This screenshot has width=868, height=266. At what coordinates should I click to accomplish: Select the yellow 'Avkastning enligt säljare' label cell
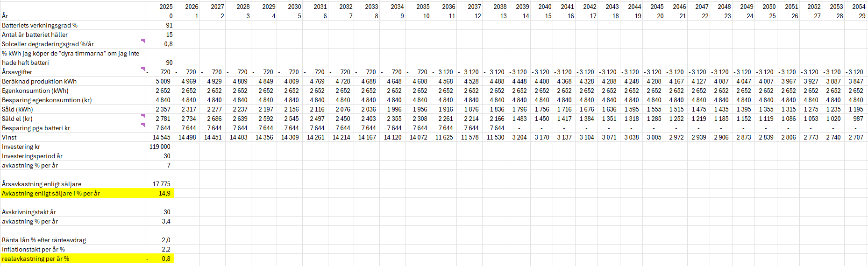point(72,193)
